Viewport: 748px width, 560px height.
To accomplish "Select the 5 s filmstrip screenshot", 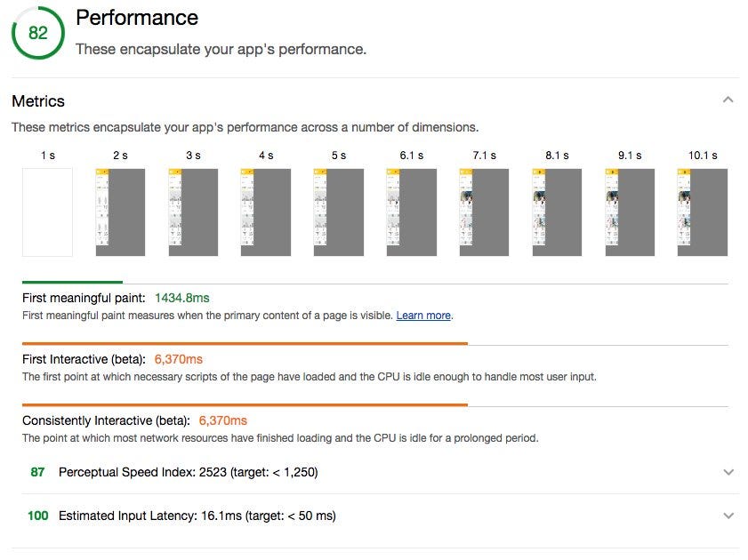I will (339, 212).
